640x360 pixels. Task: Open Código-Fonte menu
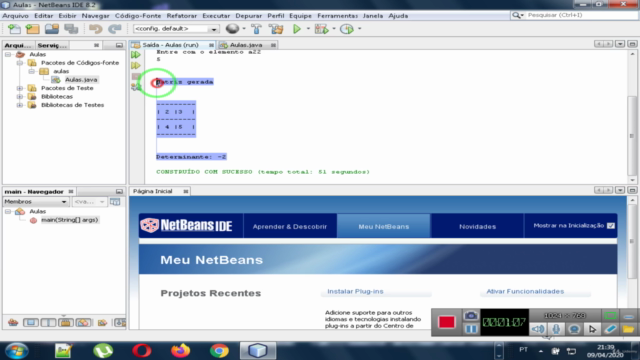click(138, 16)
